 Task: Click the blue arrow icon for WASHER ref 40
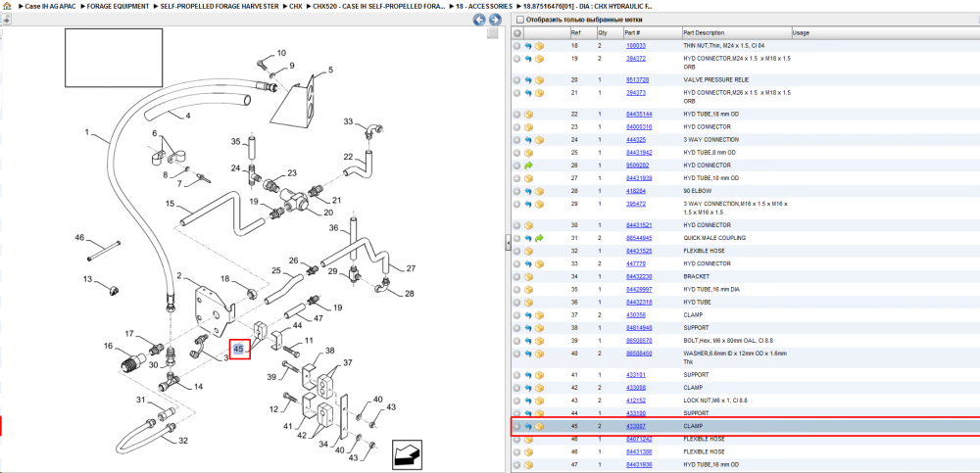point(528,354)
